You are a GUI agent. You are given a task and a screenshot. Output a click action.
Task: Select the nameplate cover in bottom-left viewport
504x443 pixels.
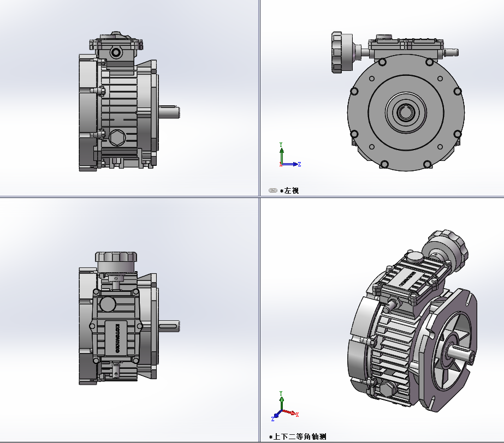[117, 338]
